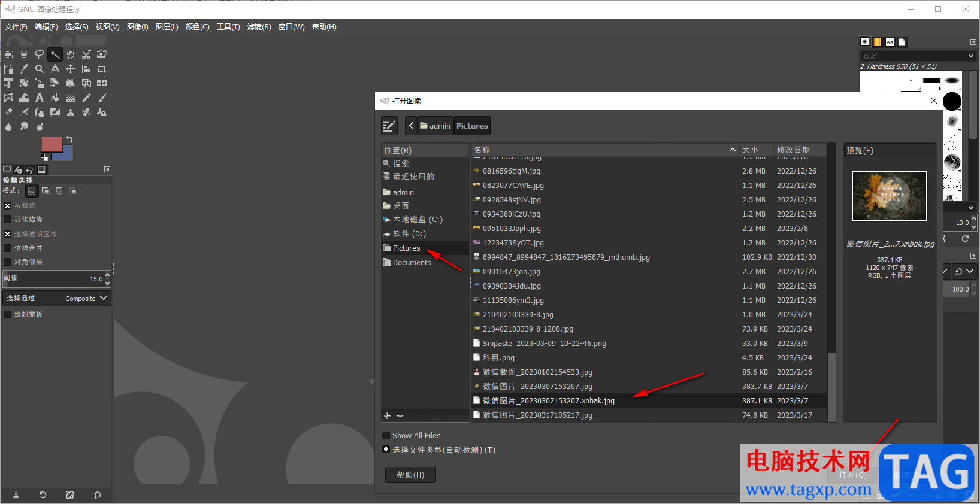
Task: Select the Measure compass tool
Action: (x=55, y=69)
